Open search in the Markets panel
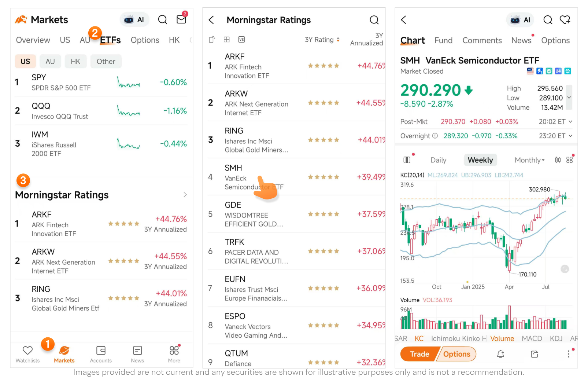Screen dimensions: 588x385 (163, 19)
